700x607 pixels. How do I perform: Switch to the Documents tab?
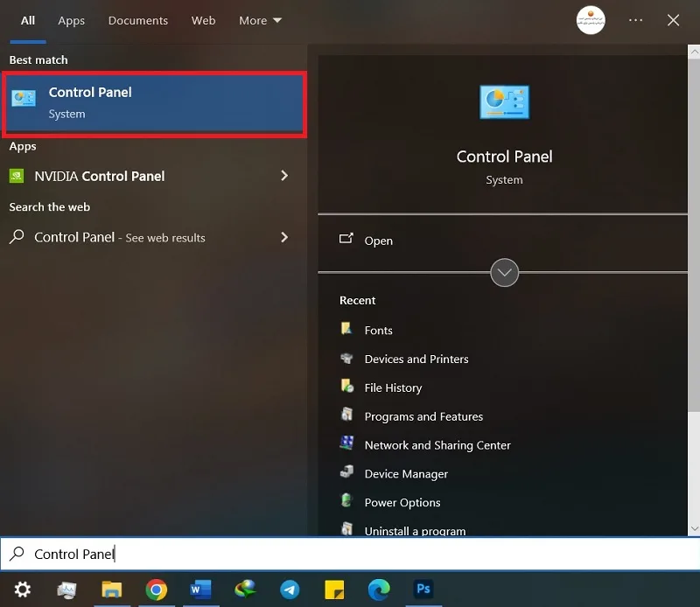pos(138,20)
